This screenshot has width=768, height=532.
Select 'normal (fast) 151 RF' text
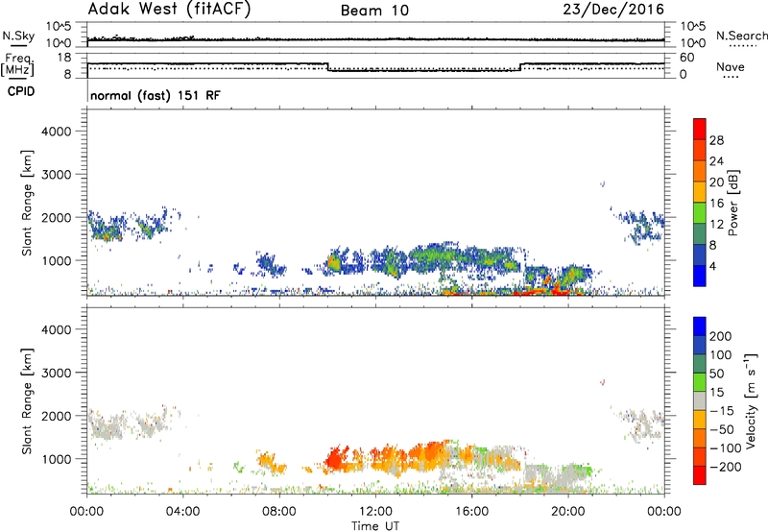156,95
